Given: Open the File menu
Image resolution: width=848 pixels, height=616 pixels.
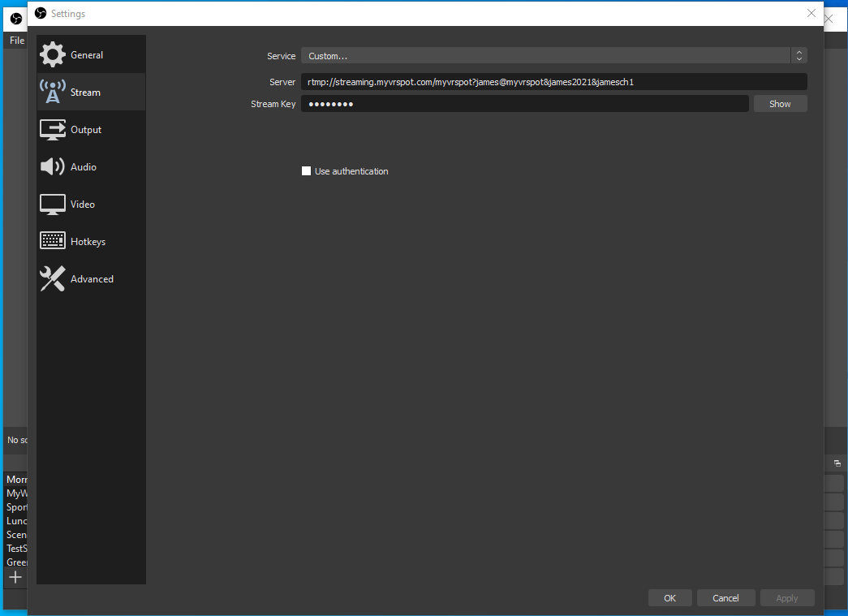Looking at the screenshot, I should point(16,41).
